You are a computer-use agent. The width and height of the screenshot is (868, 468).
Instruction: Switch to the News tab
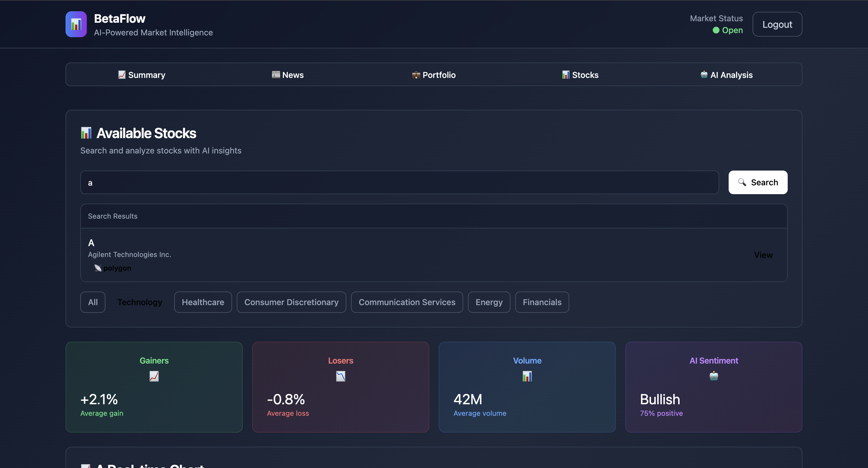tap(288, 75)
